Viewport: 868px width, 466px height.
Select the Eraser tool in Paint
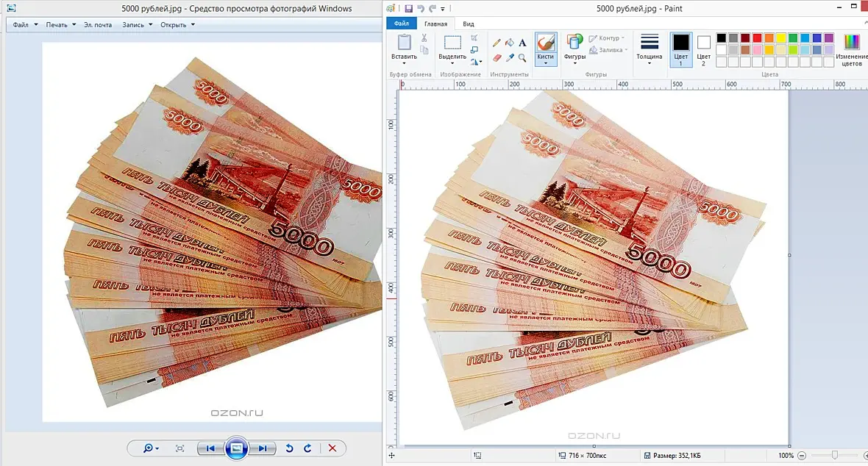[497, 57]
